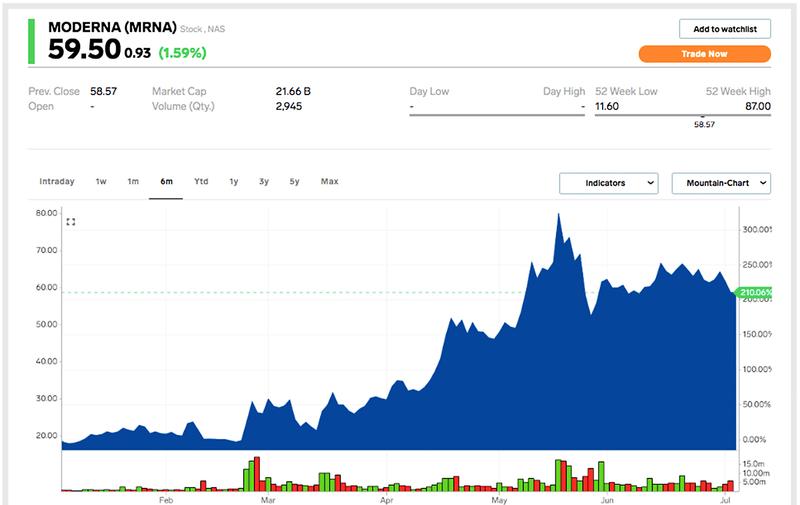This screenshot has height=505, width=800.
Task: Click the 52 Week Low value 11.60
Action: [x=607, y=106]
